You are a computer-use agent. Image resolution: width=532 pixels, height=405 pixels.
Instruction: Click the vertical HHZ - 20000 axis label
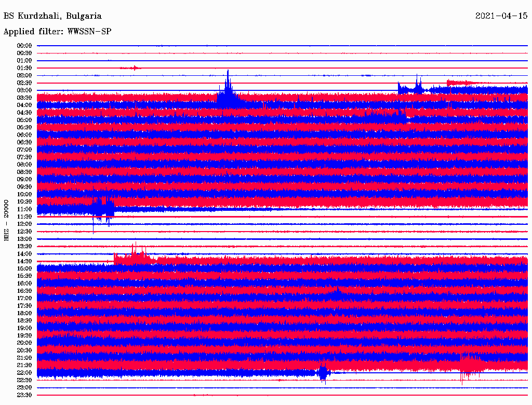(7, 220)
